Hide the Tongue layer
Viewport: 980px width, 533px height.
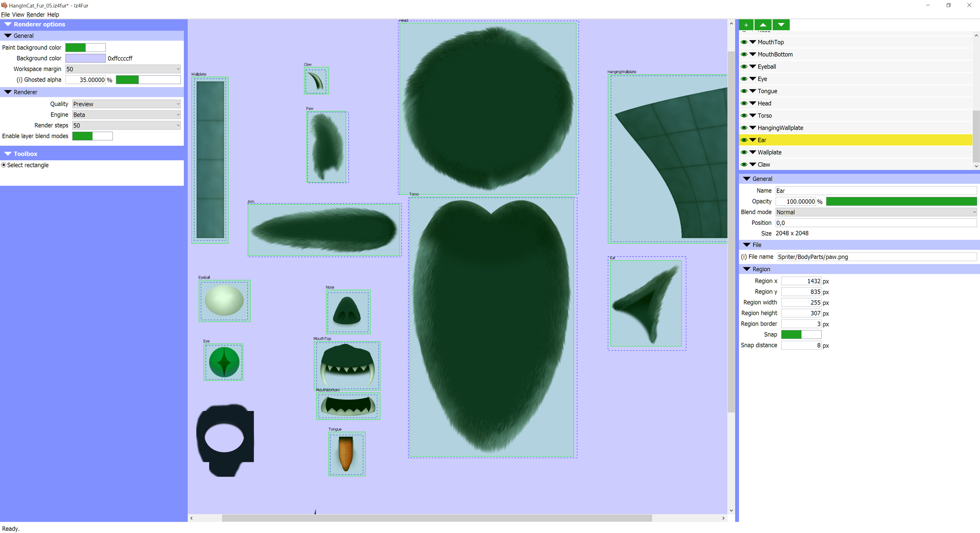(744, 91)
